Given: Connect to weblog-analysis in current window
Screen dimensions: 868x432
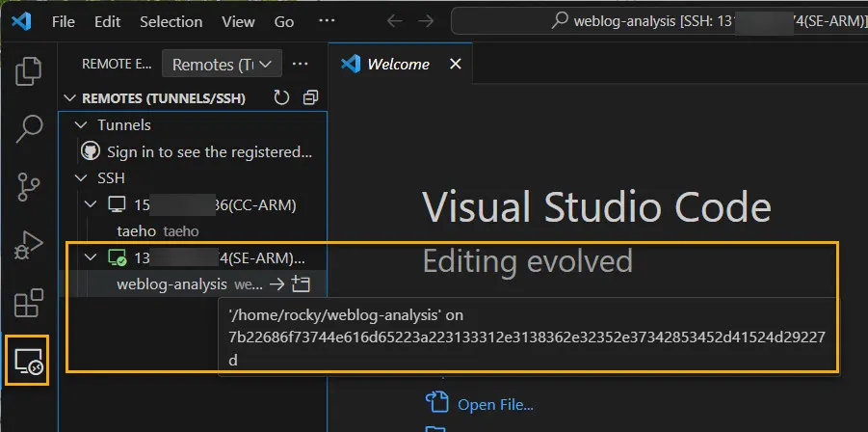Looking at the screenshot, I should point(276,284).
